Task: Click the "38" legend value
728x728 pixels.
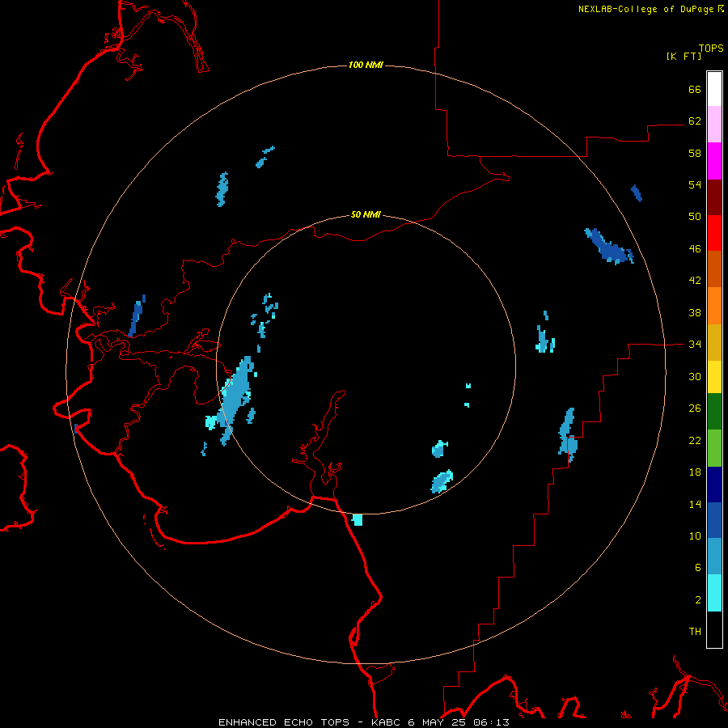Action: [x=695, y=312]
